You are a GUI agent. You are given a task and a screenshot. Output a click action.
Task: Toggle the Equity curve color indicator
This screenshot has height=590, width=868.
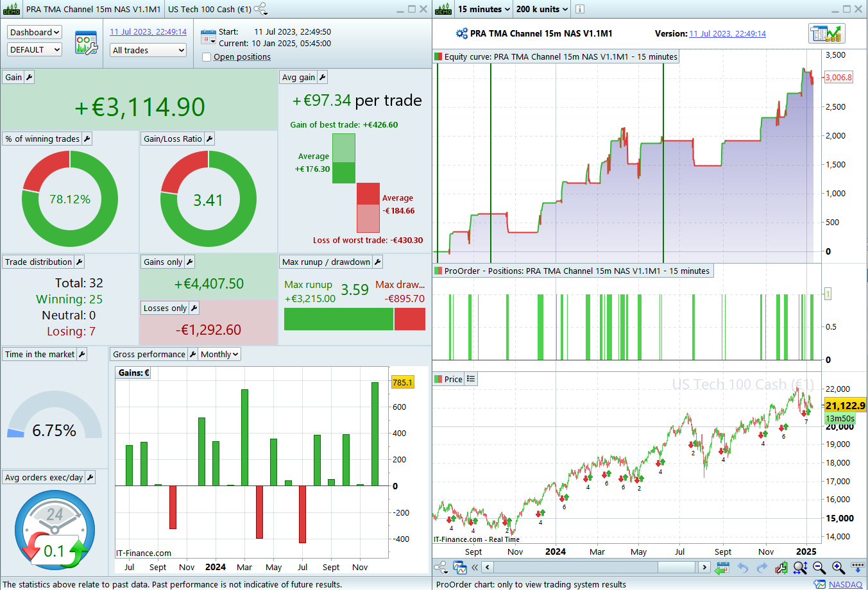coord(439,56)
